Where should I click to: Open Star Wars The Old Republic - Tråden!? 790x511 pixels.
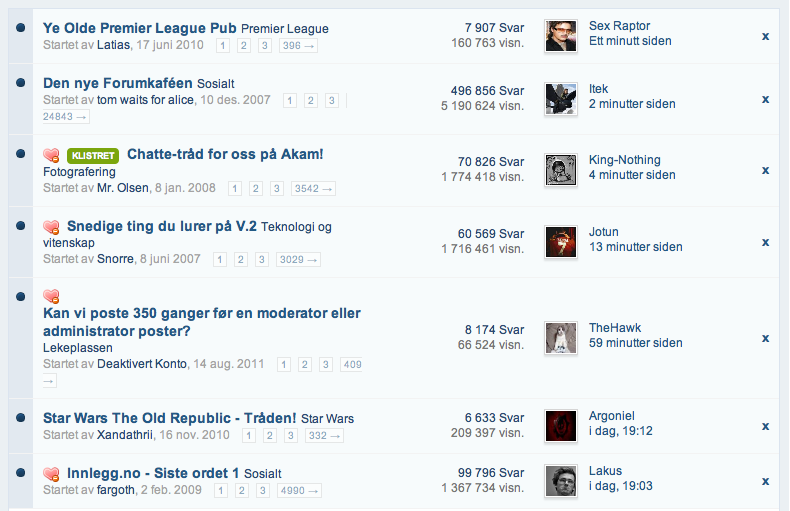pyautogui.click(x=169, y=418)
